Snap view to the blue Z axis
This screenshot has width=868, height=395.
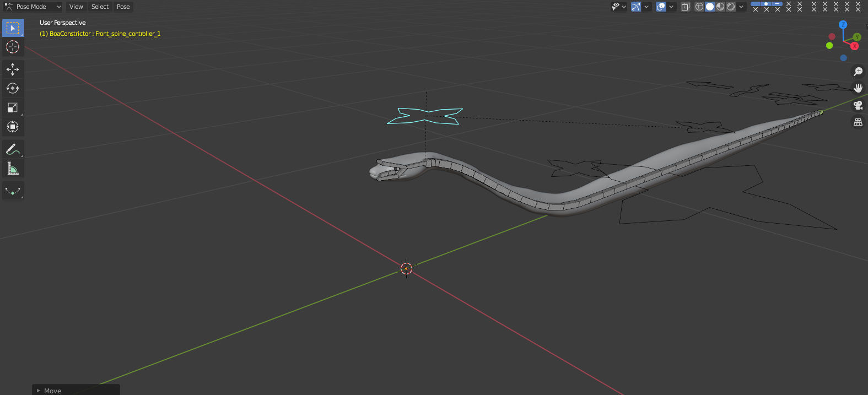tap(843, 25)
